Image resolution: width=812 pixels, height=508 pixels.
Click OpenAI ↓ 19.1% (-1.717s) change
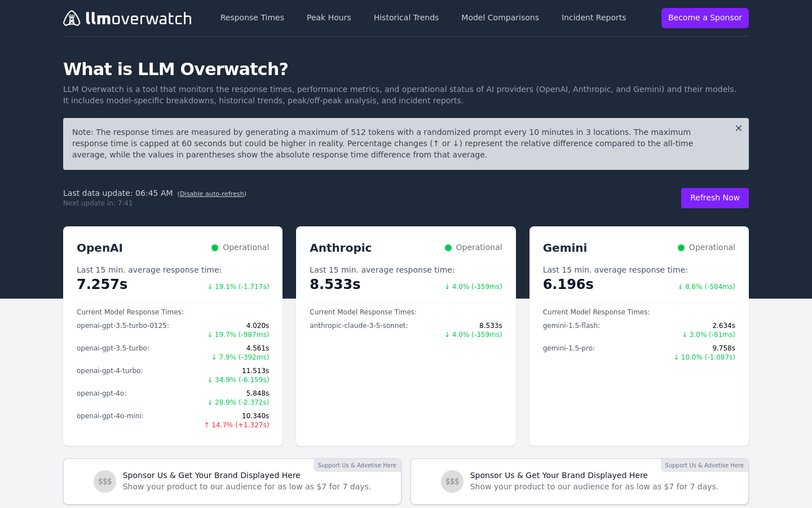click(x=239, y=287)
